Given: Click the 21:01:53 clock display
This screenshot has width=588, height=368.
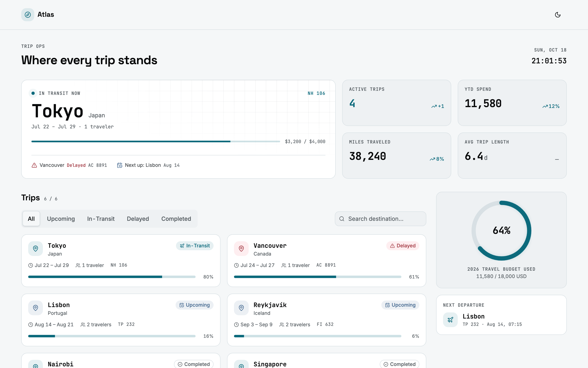Looking at the screenshot, I should [549, 61].
